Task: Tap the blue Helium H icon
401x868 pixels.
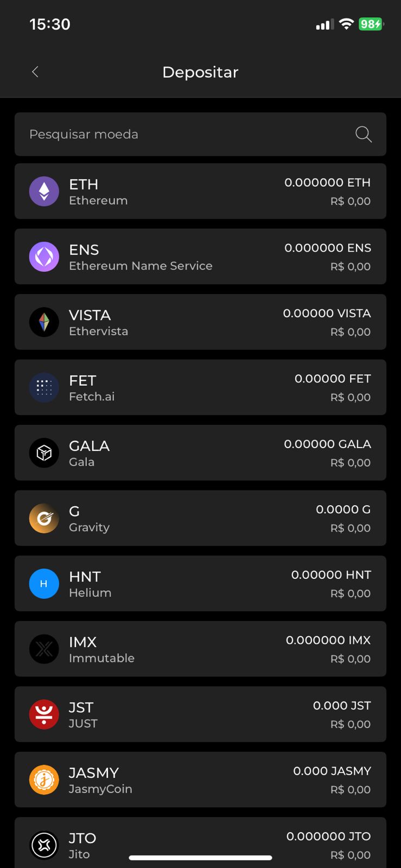Action: 44,584
